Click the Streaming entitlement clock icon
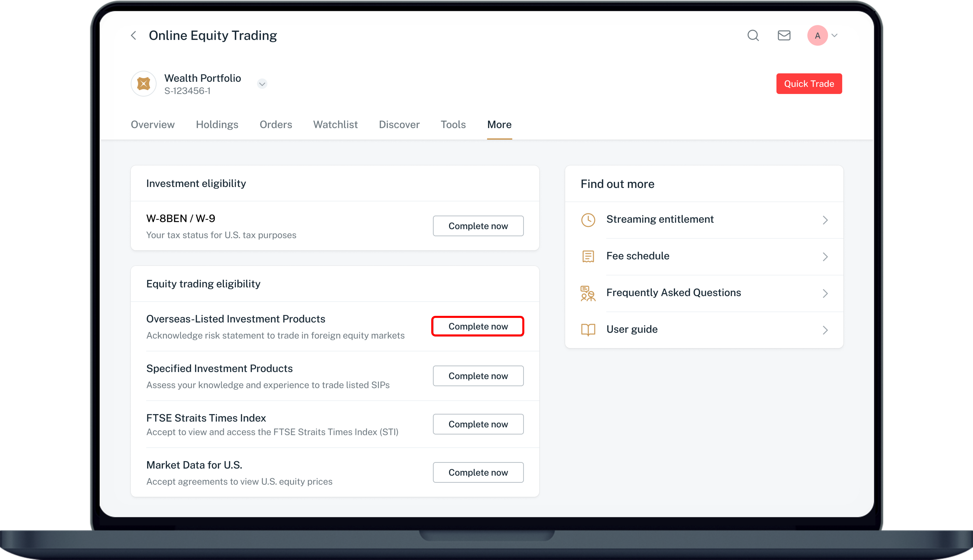 click(x=588, y=220)
